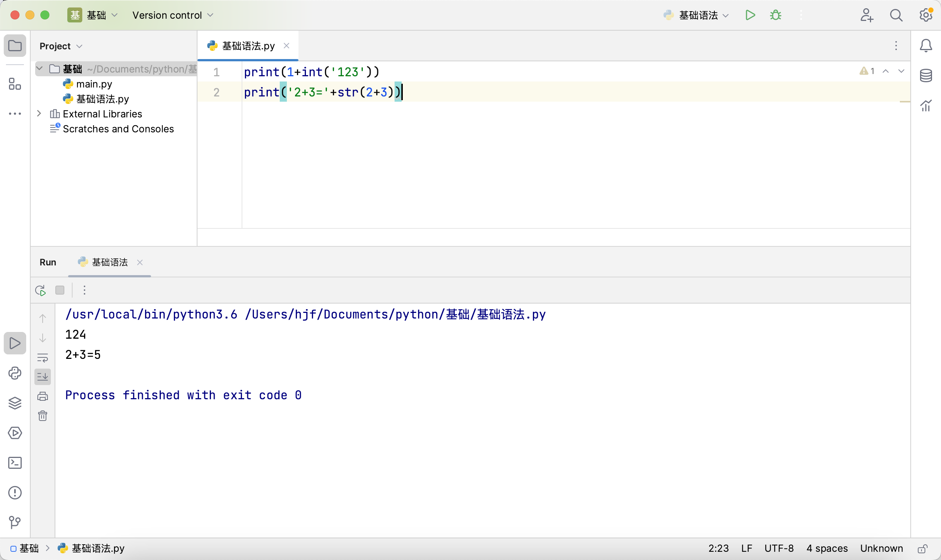Open Python Packages layers icon

(x=15, y=403)
